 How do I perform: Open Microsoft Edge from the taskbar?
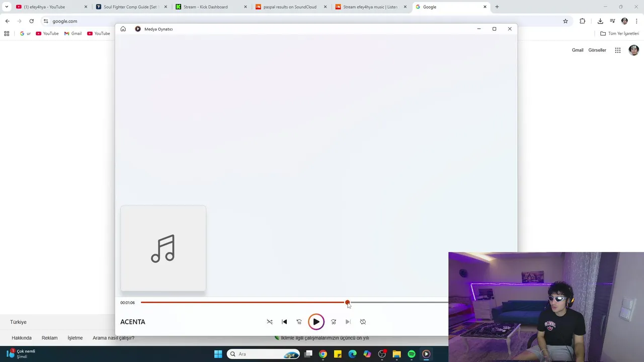[x=352, y=354]
